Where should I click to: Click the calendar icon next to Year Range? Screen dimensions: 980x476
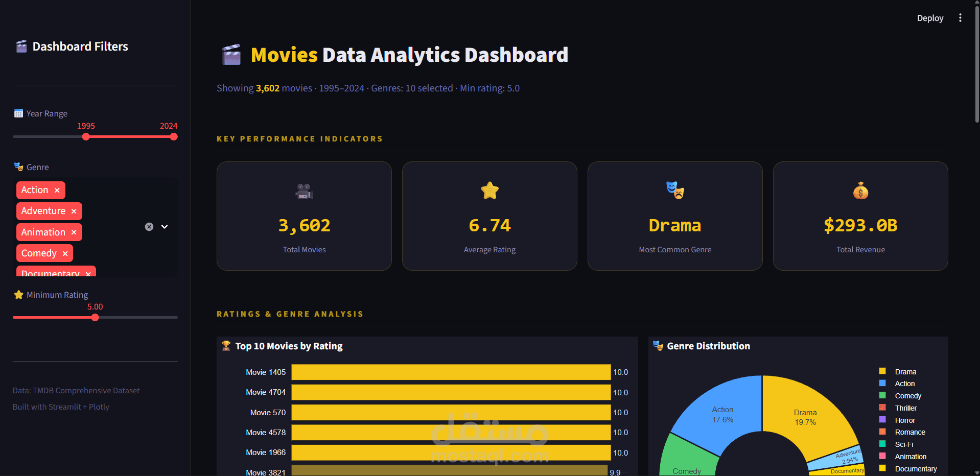(x=18, y=113)
